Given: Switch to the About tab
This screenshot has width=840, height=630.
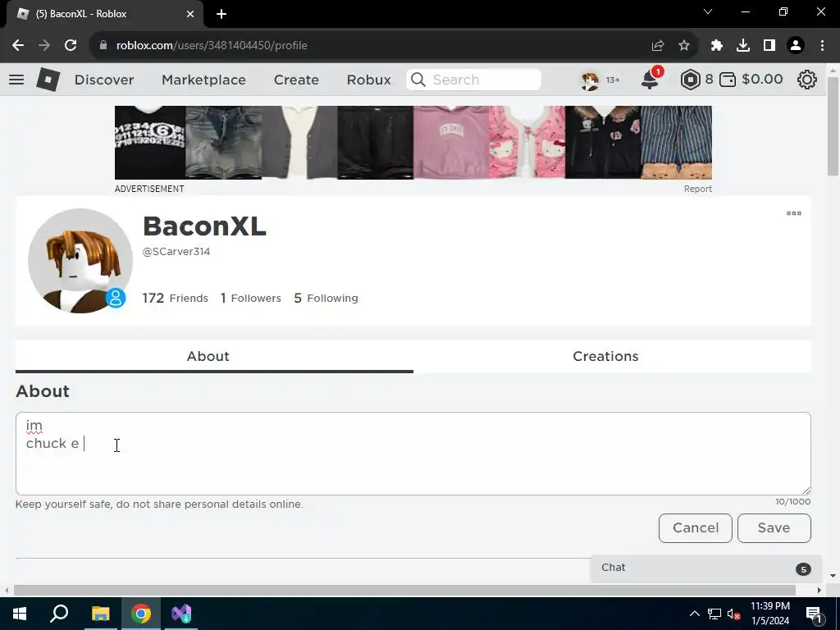Looking at the screenshot, I should [x=214, y=356].
